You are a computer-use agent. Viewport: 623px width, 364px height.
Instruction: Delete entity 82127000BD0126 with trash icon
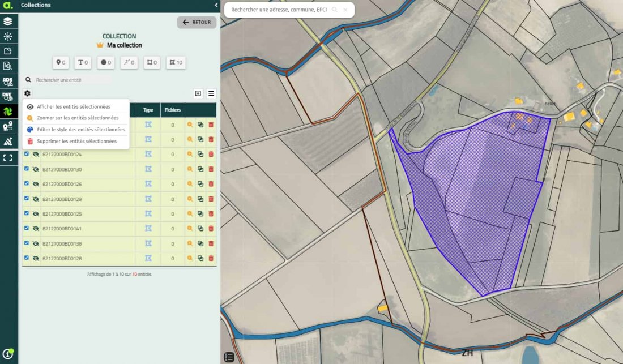pos(211,184)
